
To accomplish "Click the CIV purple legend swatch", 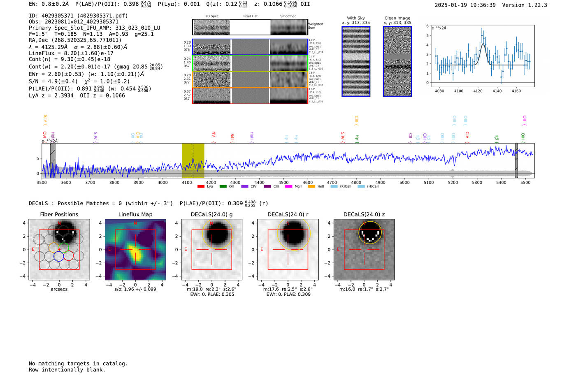I will [x=245, y=187].
